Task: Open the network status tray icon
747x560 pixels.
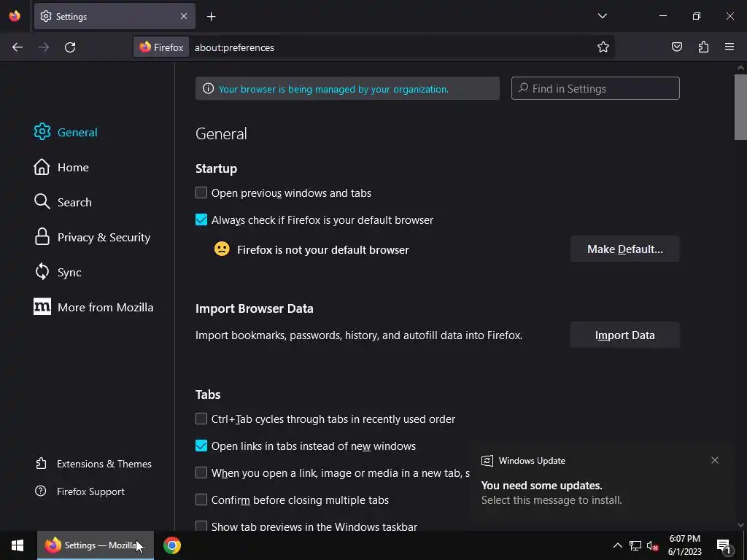Action: coord(635,545)
